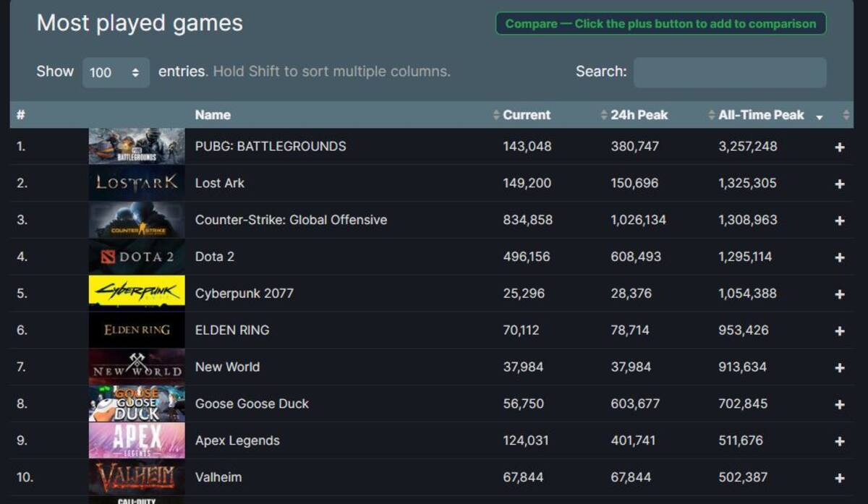The width and height of the screenshot is (868, 504).
Task: Add Lost Ark to comparison with plus
Action: 839,184
